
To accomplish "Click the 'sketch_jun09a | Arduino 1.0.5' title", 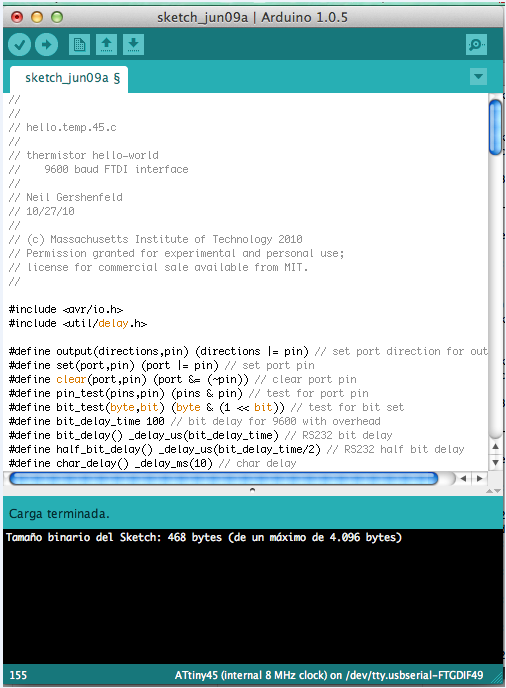I will tap(252, 18).
